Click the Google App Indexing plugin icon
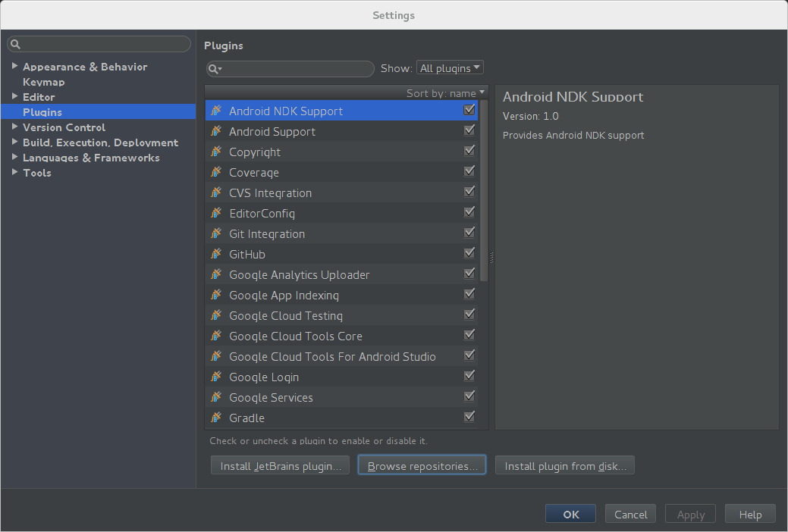Image resolution: width=788 pixels, height=532 pixels. tap(216, 295)
